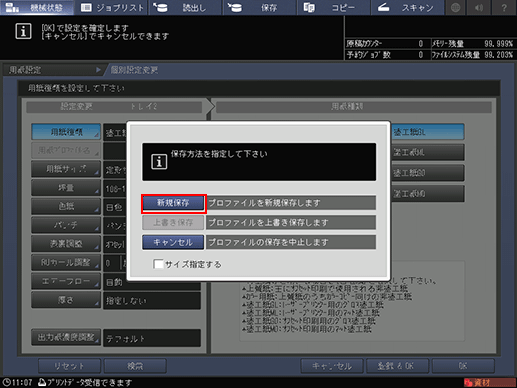Open the 色紙 colored paper setting
Screen dimensions: 517x388
point(66,206)
